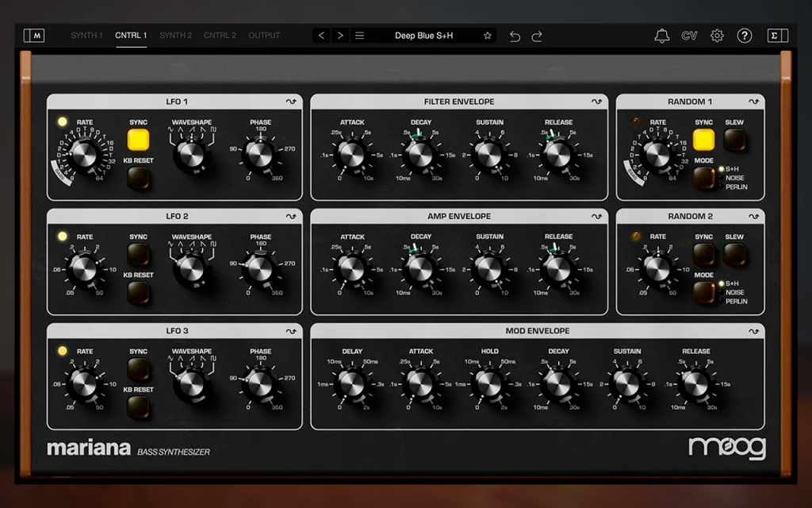Open the CV settings icon

[689, 36]
